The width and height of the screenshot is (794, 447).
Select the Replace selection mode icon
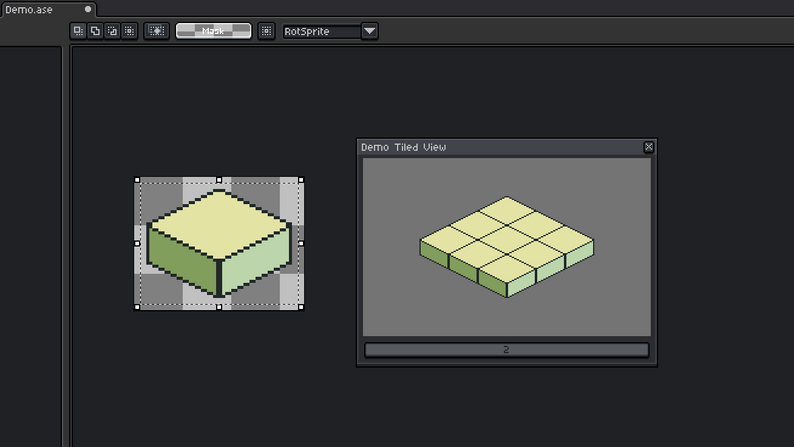pyautogui.click(x=78, y=31)
